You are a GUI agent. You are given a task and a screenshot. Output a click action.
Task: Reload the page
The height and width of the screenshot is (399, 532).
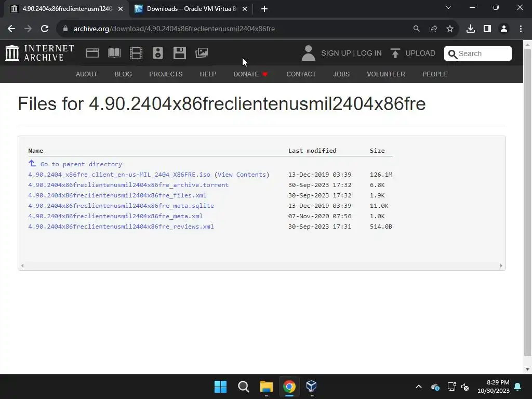(x=45, y=29)
